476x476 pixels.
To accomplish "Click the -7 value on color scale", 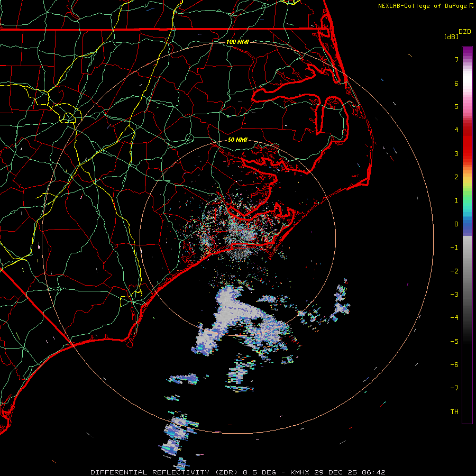I will (x=454, y=388).
